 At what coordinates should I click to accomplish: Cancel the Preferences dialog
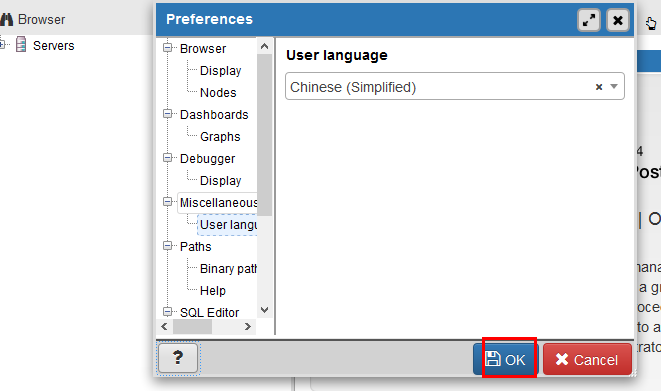pos(587,359)
